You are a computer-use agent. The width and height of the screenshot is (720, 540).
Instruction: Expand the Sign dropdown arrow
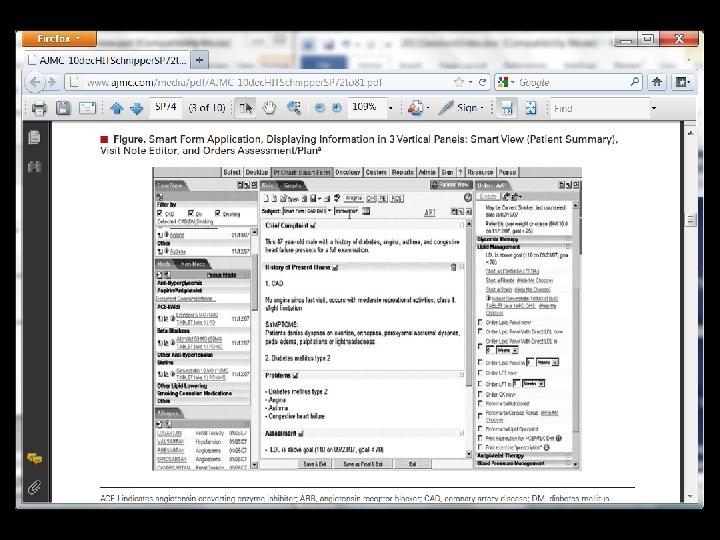coord(482,108)
